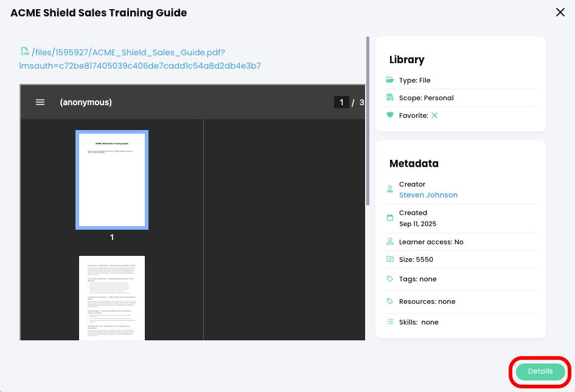Click the 'Resources: none' text
The height and width of the screenshot is (392, 575).
pyautogui.click(x=427, y=301)
